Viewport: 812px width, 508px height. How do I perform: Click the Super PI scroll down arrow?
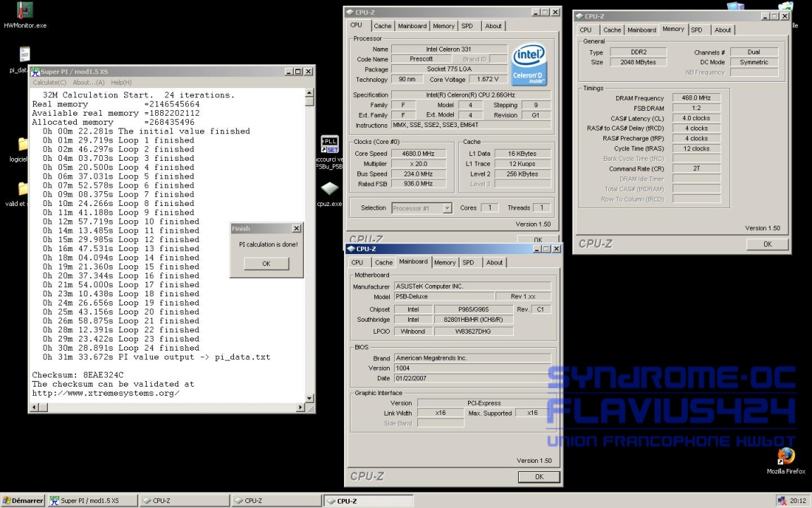(x=309, y=398)
